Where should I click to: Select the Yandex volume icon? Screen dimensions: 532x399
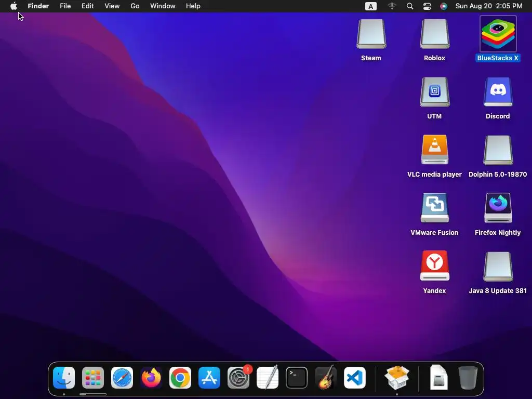(x=435, y=266)
